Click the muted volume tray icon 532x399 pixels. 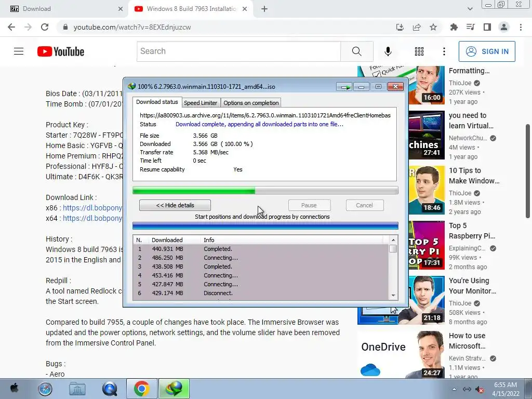click(480, 390)
